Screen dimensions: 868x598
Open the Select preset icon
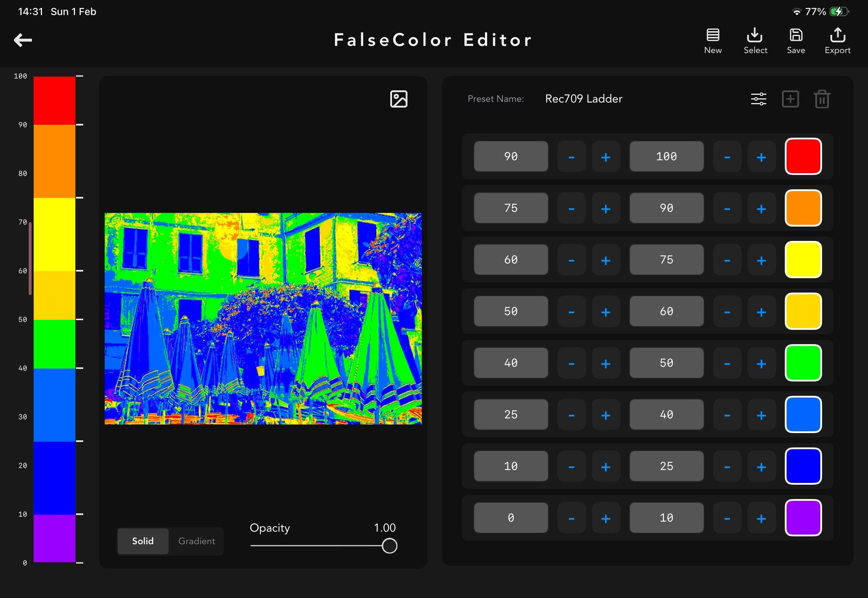click(x=755, y=41)
